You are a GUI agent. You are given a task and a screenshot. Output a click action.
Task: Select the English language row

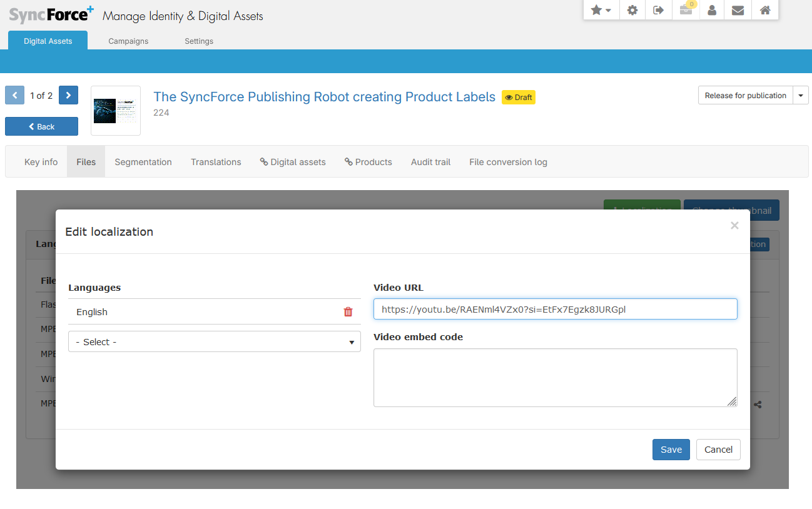point(215,311)
